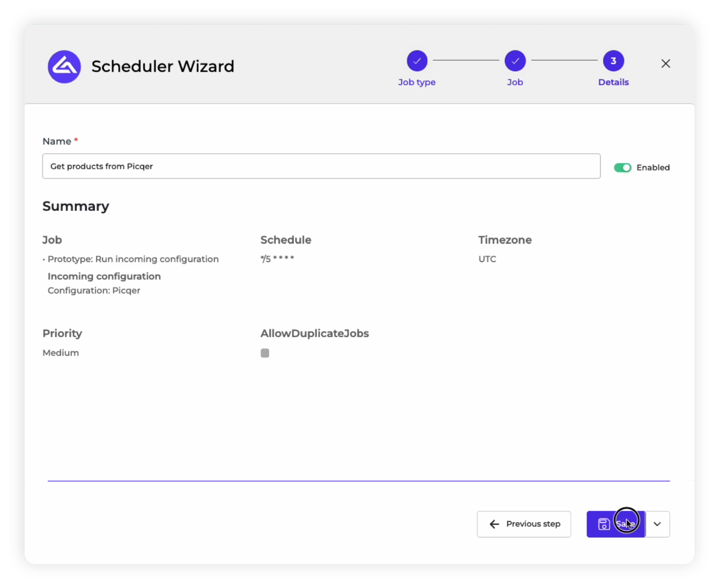
Task: Go back with Previous step button
Action: click(x=524, y=524)
